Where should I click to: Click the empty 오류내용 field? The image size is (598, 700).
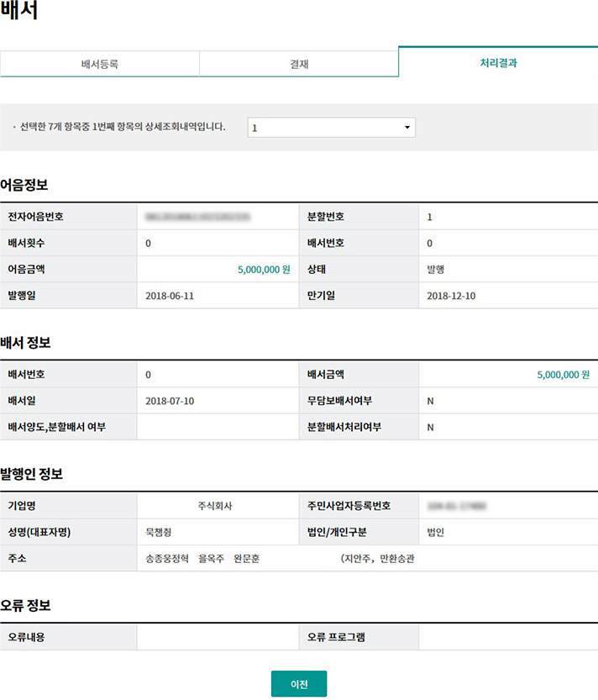[x=218, y=637]
